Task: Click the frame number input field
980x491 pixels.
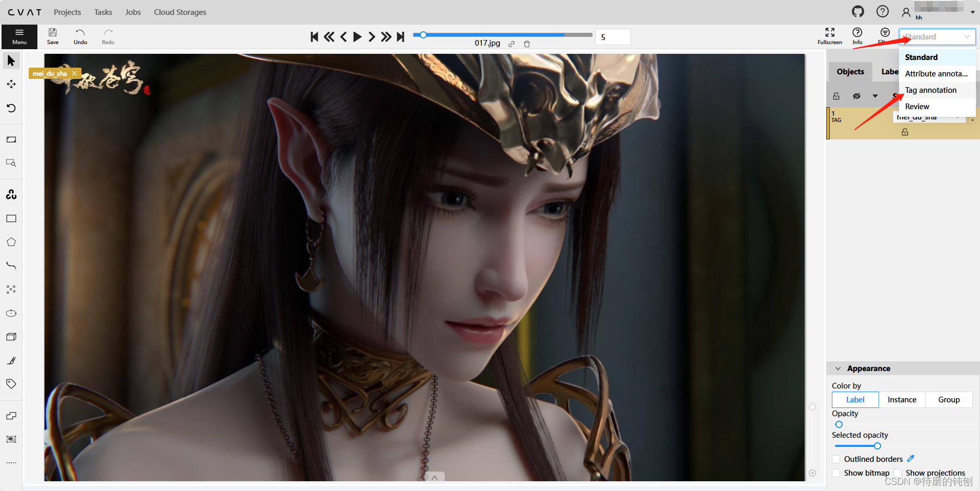Action: [613, 37]
